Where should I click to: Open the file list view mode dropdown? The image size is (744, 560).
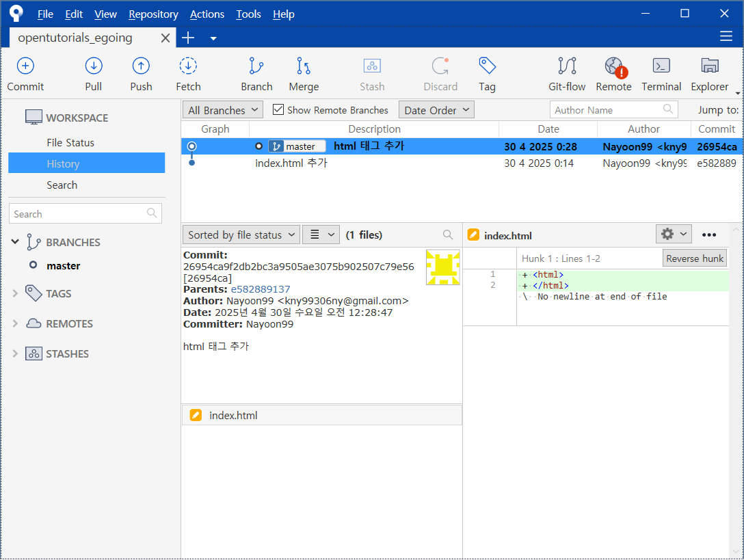[x=321, y=235]
